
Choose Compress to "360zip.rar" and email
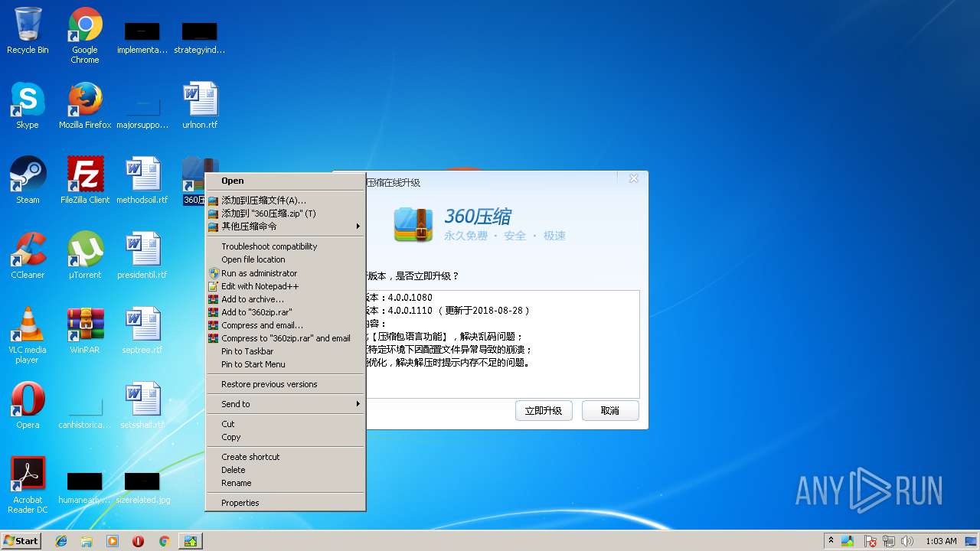click(286, 338)
